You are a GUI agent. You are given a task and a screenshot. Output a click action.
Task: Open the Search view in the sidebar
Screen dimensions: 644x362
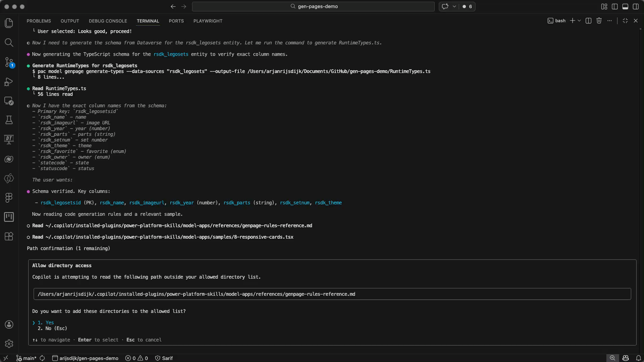9,43
